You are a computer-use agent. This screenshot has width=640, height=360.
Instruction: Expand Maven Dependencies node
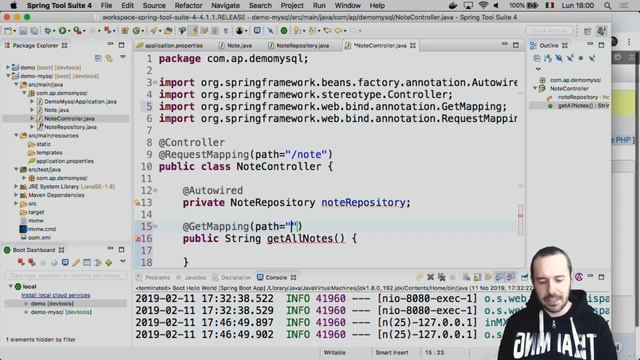[x=16, y=195]
